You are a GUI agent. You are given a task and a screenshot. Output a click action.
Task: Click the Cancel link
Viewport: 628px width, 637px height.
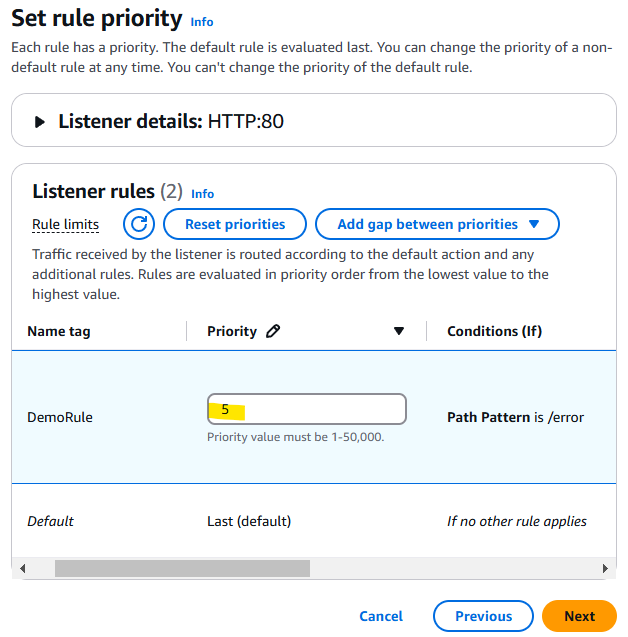pyautogui.click(x=381, y=616)
